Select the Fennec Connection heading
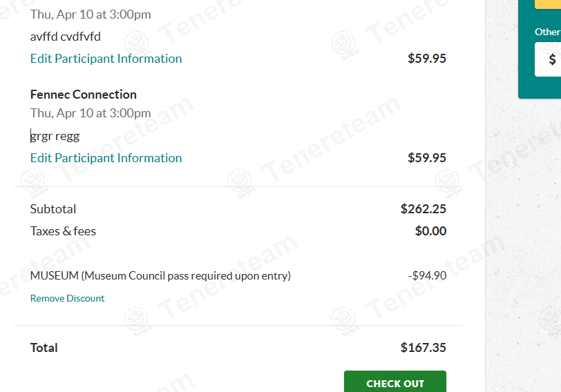The width and height of the screenshot is (561, 392). 83,95
